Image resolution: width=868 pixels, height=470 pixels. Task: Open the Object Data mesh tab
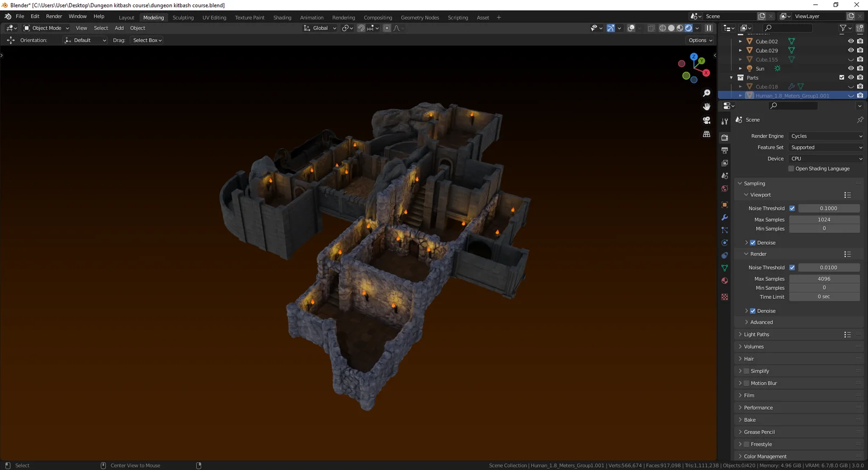(x=725, y=268)
